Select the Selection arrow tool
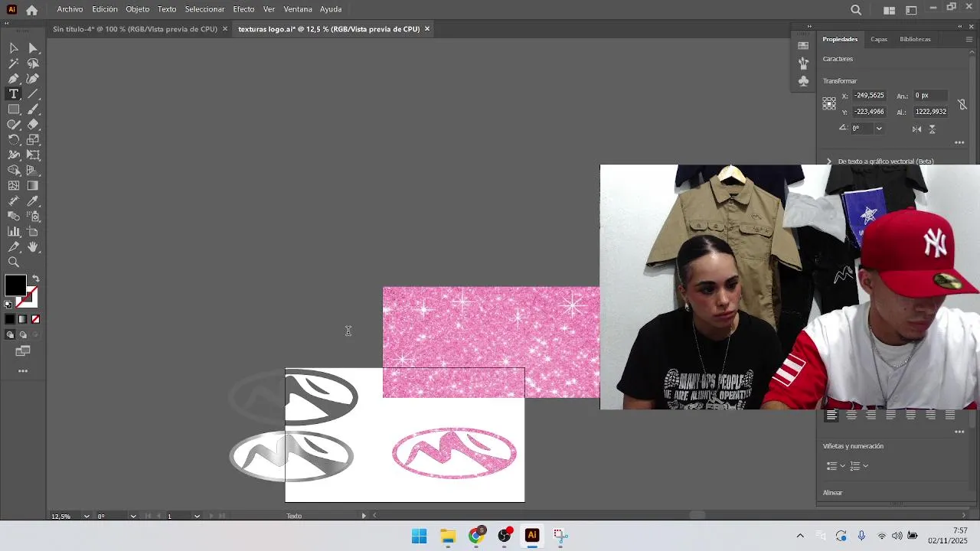 coord(14,48)
